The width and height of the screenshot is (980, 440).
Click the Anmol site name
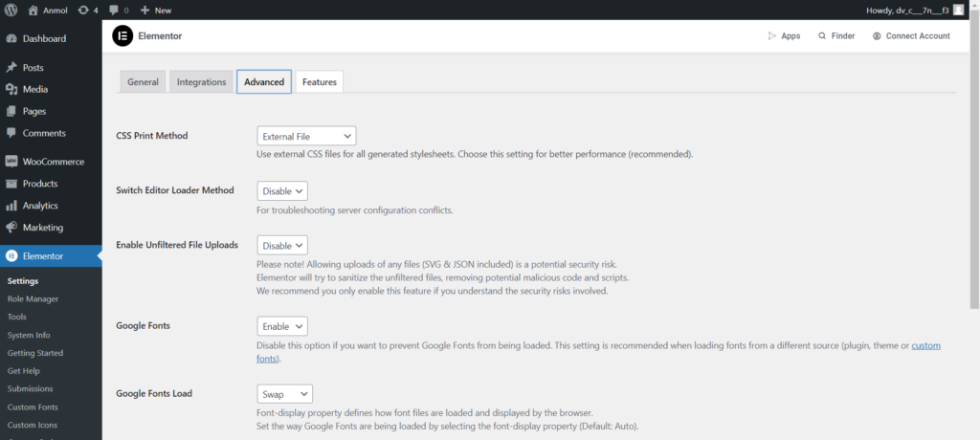[x=55, y=10]
